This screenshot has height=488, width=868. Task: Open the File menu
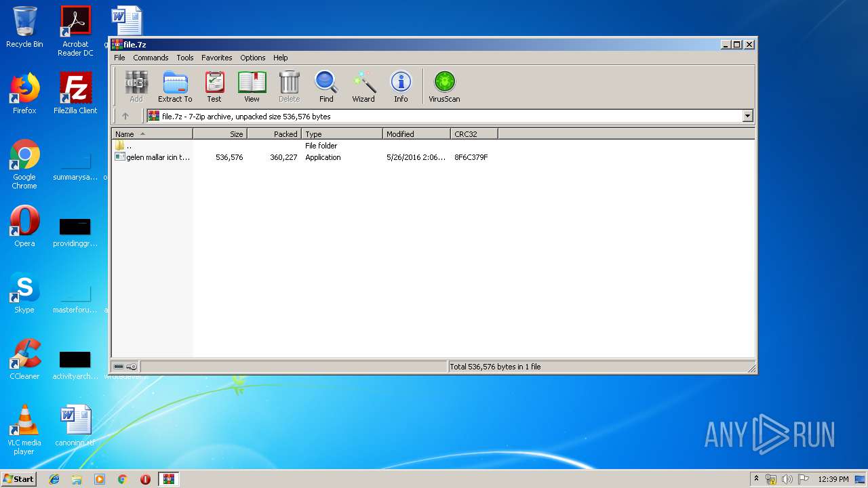coord(119,58)
